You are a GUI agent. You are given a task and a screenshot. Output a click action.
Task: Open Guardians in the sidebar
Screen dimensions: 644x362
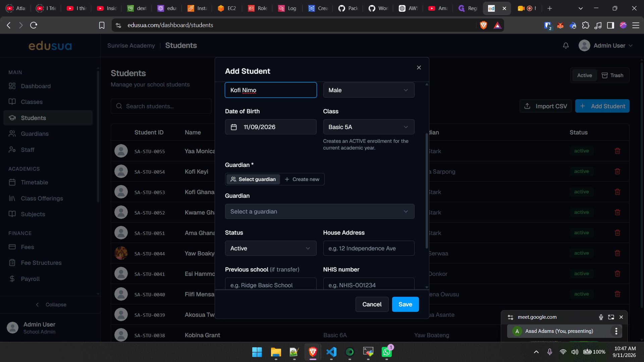click(48, 134)
